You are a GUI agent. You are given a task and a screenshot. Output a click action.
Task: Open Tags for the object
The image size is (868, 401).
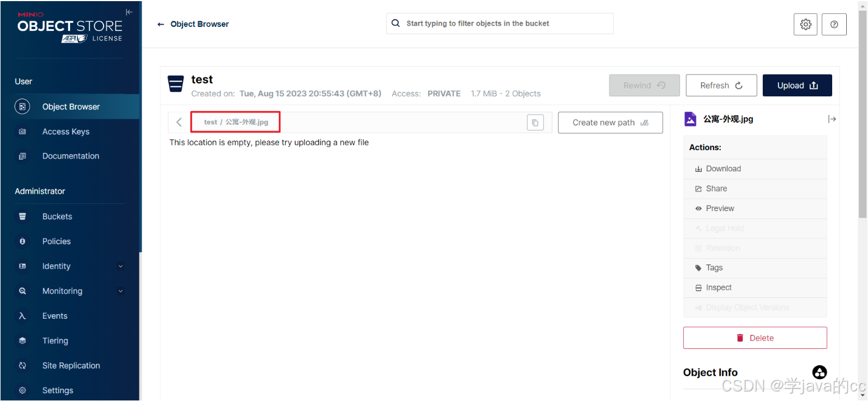(x=755, y=268)
